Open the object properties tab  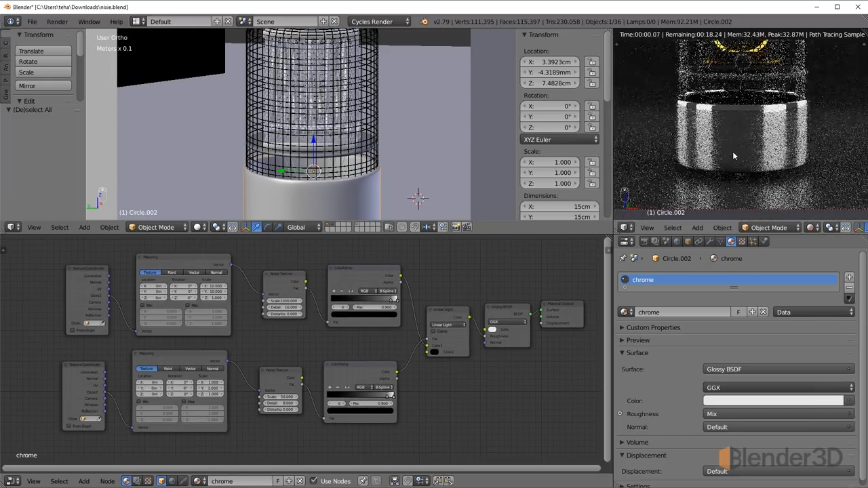click(x=688, y=241)
